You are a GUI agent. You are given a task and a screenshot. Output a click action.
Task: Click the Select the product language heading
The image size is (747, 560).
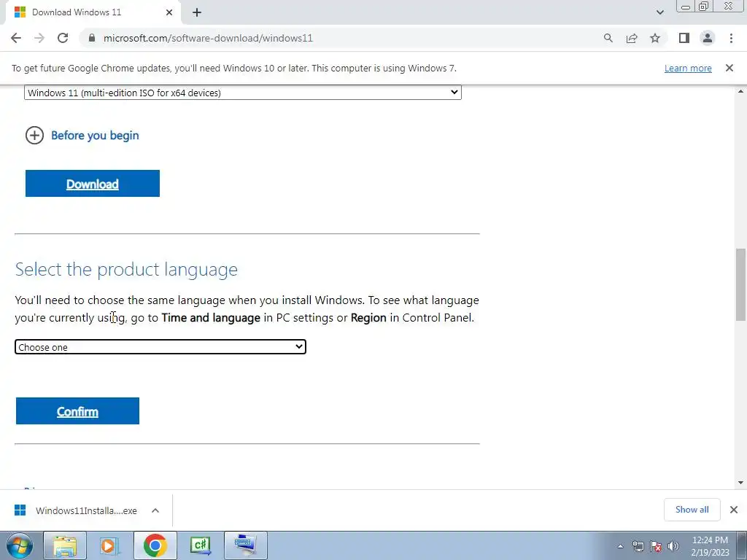click(x=126, y=270)
